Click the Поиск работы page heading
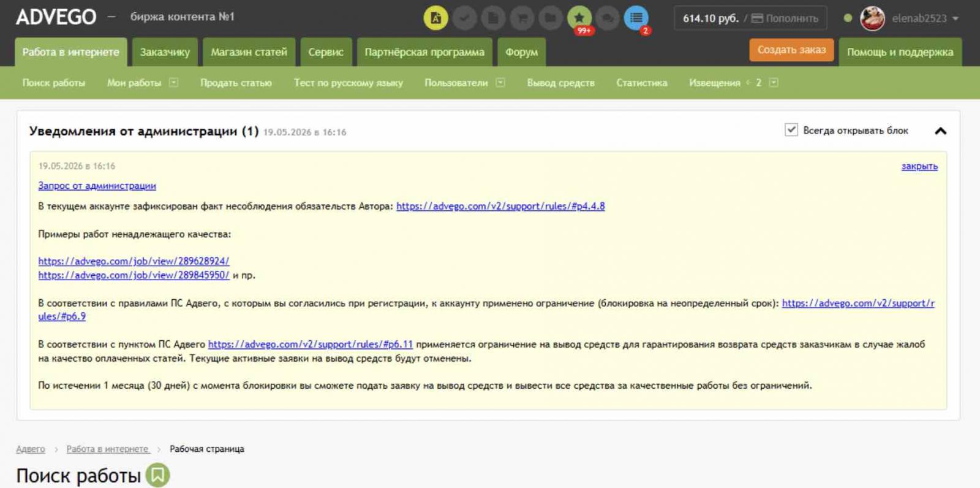Image resolution: width=980 pixels, height=488 pixels. coord(78,476)
